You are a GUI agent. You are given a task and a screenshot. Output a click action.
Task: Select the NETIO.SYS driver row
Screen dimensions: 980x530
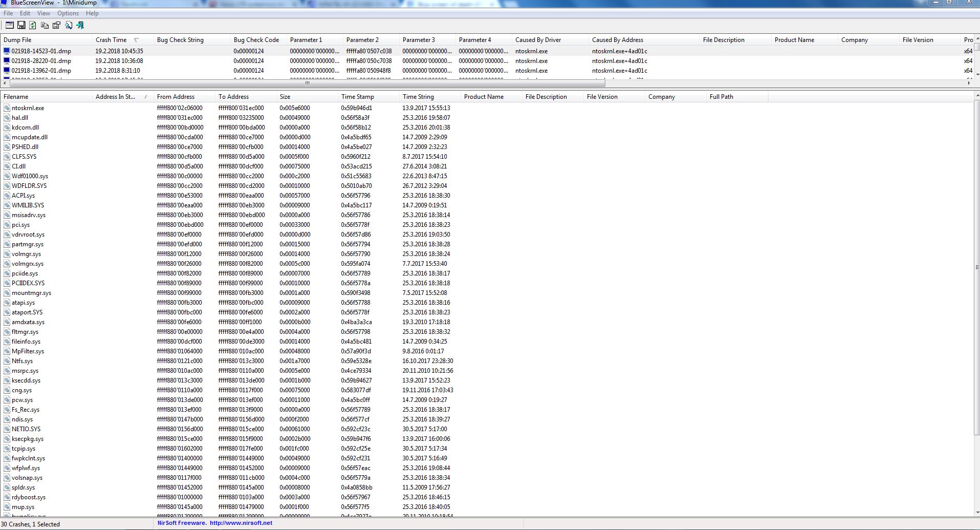click(487, 429)
